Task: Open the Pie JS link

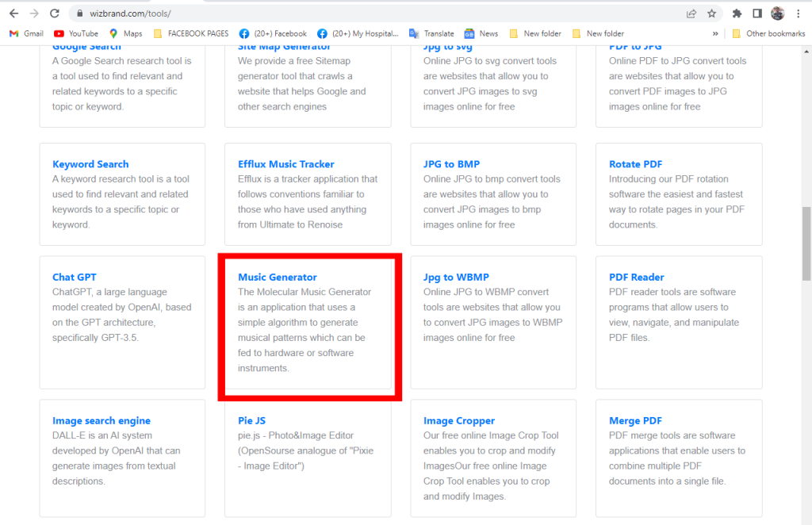Action: pyautogui.click(x=251, y=420)
